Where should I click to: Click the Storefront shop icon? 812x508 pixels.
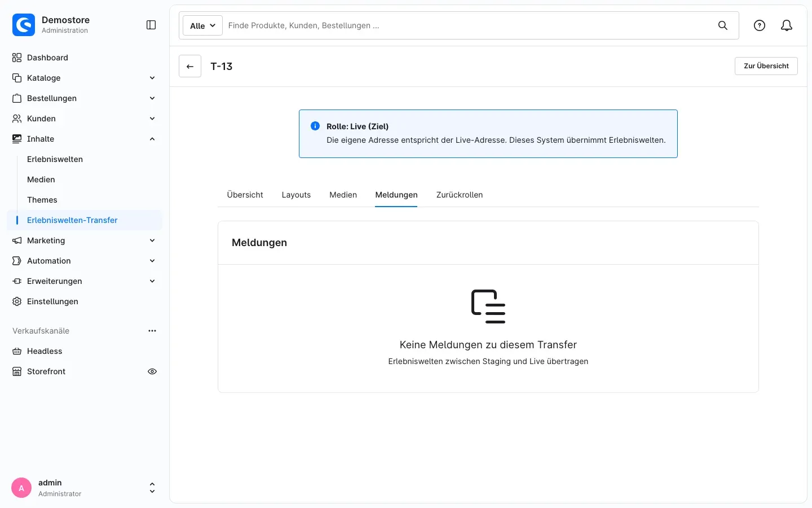point(17,371)
